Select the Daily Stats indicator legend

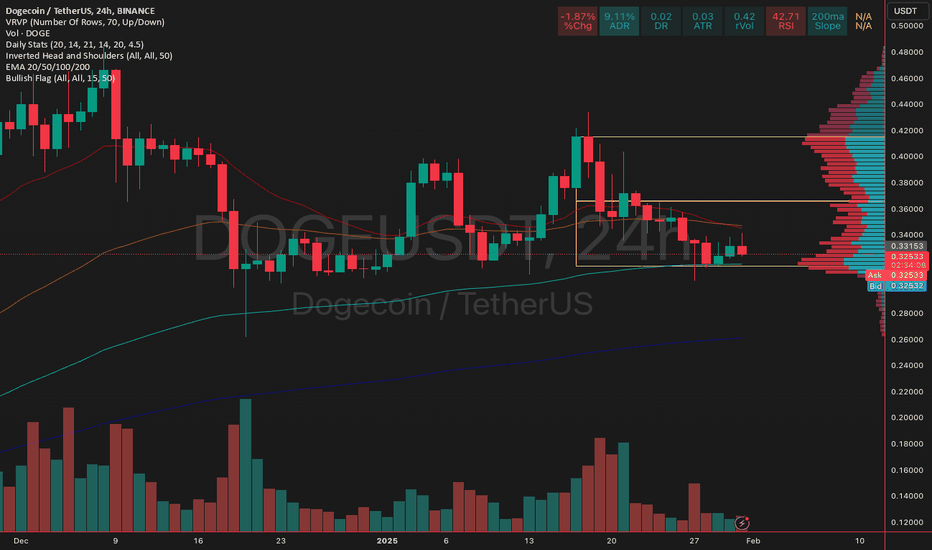74,45
